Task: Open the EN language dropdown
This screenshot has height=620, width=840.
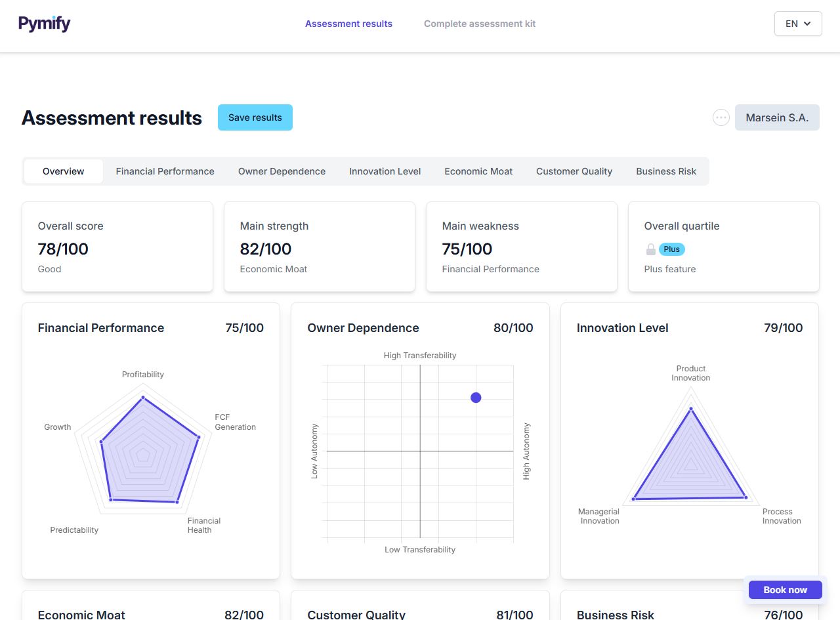Action: pyautogui.click(x=798, y=24)
